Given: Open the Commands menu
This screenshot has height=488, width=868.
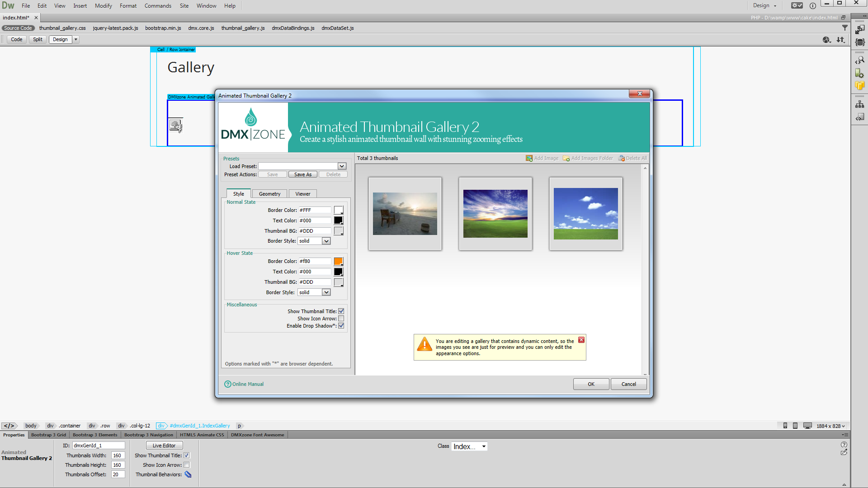Looking at the screenshot, I should tap(158, 6).
